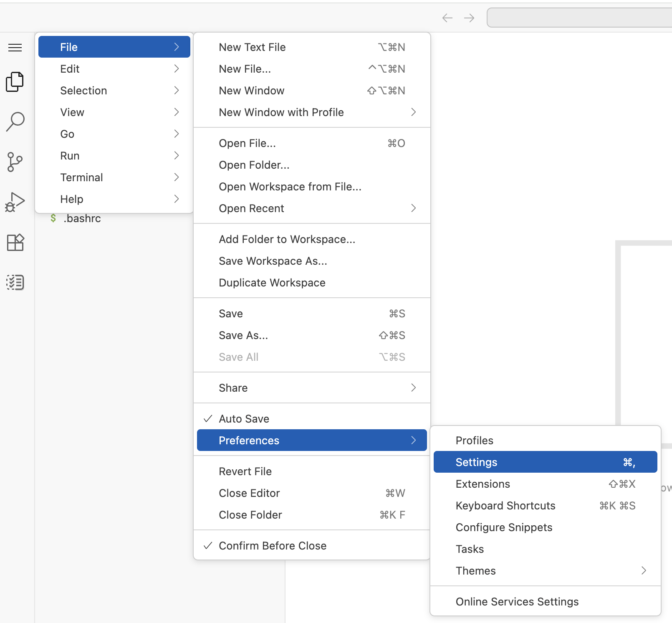Click Save Workspace As option

click(x=273, y=261)
